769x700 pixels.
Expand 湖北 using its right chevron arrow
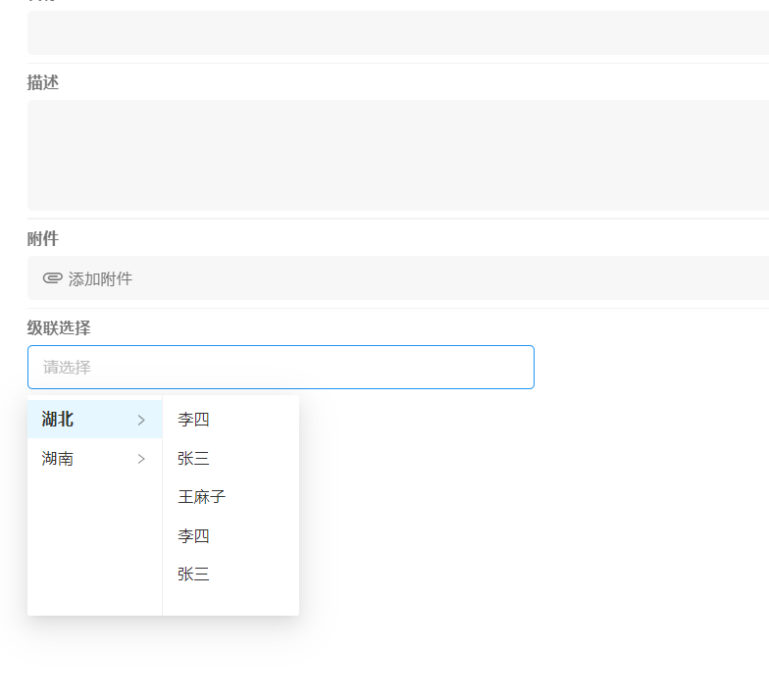click(x=141, y=420)
